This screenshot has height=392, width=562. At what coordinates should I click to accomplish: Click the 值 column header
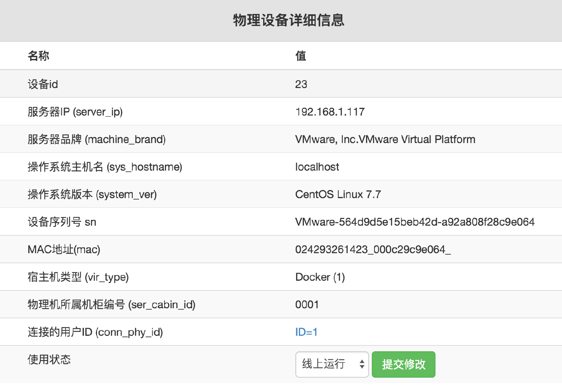pos(301,56)
